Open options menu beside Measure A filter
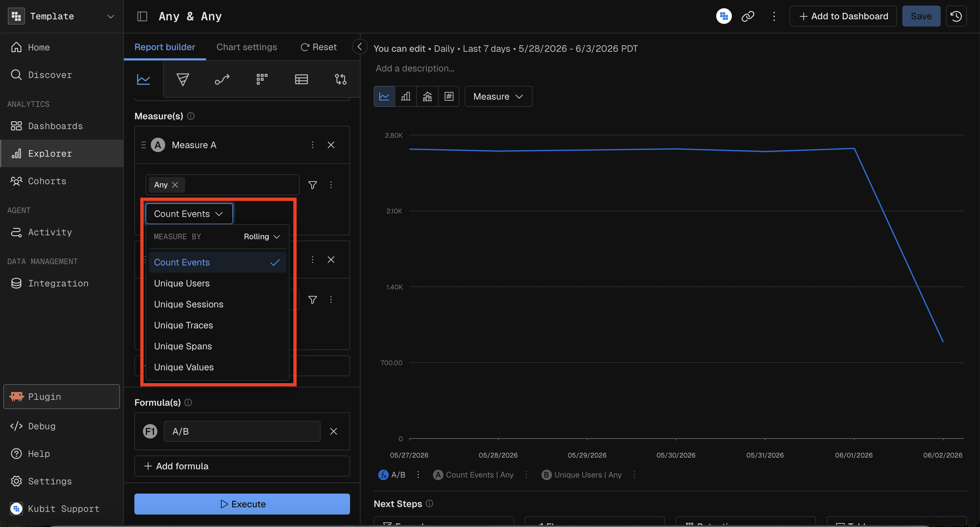 pyautogui.click(x=331, y=185)
